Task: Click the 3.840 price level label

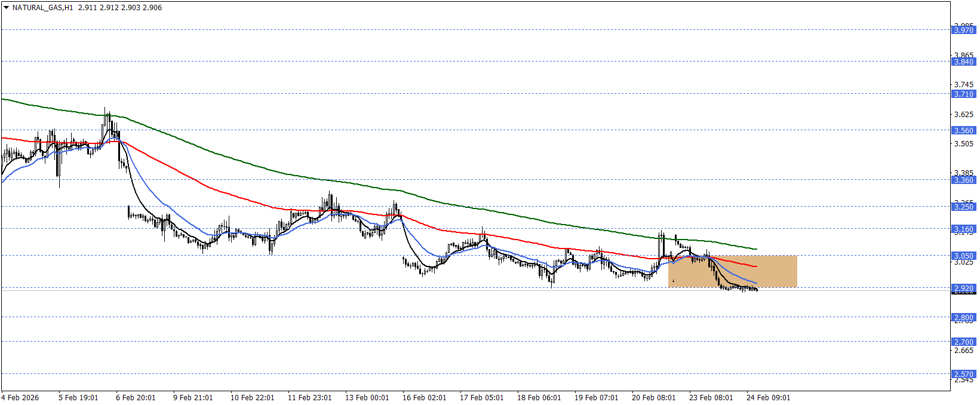Action: click(963, 62)
